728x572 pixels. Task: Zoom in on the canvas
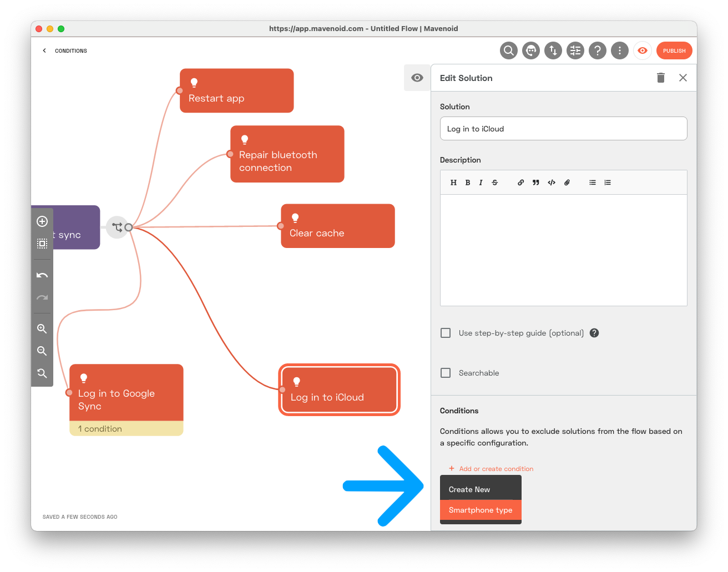[x=42, y=328]
